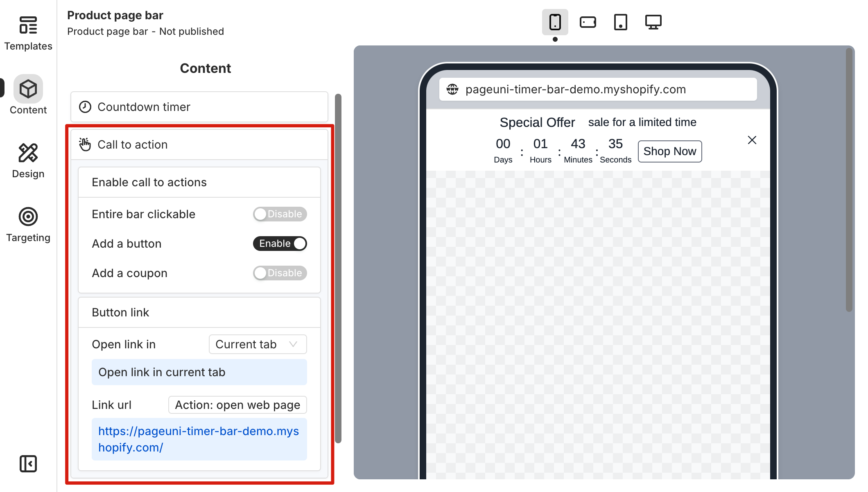Screen dimensions: 868x492
Task: Click the Open link in current tab note
Action: (x=199, y=372)
